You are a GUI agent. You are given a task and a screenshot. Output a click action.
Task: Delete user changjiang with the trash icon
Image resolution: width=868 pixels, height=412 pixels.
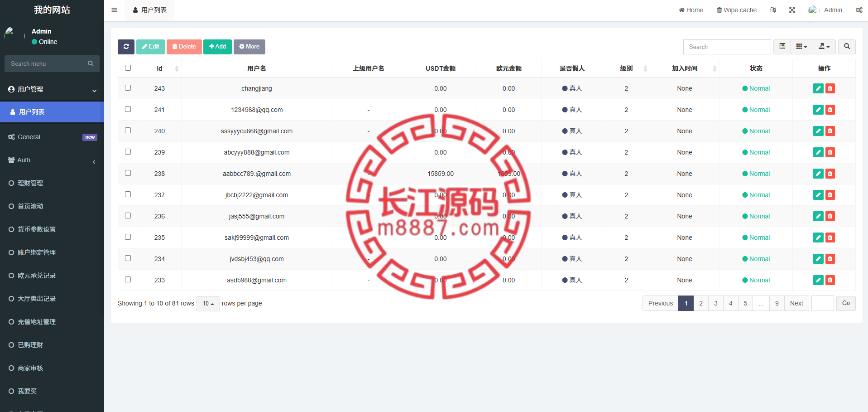[x=830, y=88]
